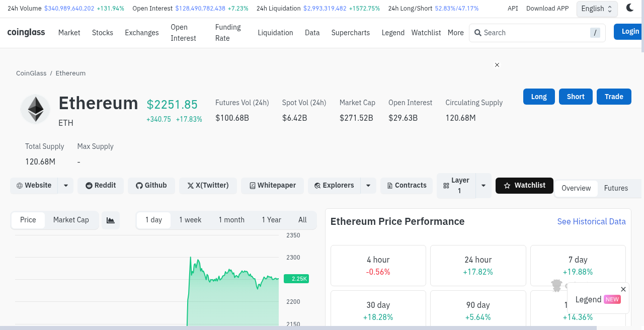This screenshot has height=330, width=644.
Task: Click the vertical page scrollbar
Action: tap(642, 26)
